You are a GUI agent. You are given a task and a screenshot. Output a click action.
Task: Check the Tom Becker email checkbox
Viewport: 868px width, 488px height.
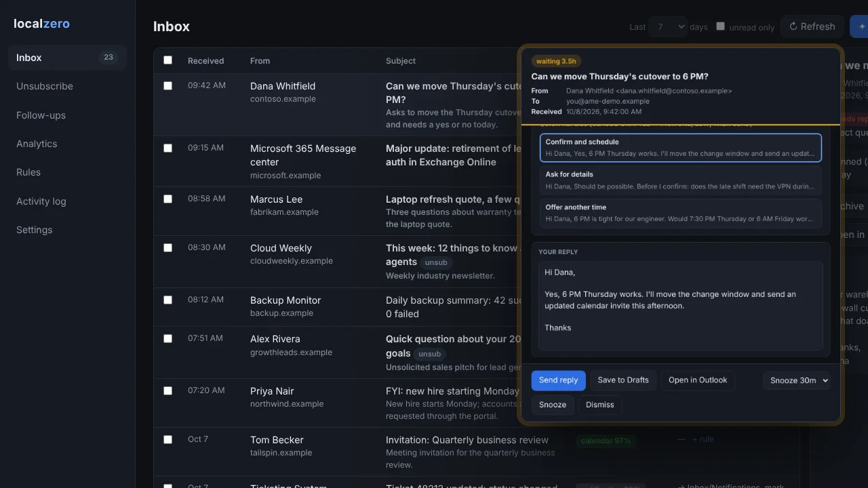pos(167,439)
